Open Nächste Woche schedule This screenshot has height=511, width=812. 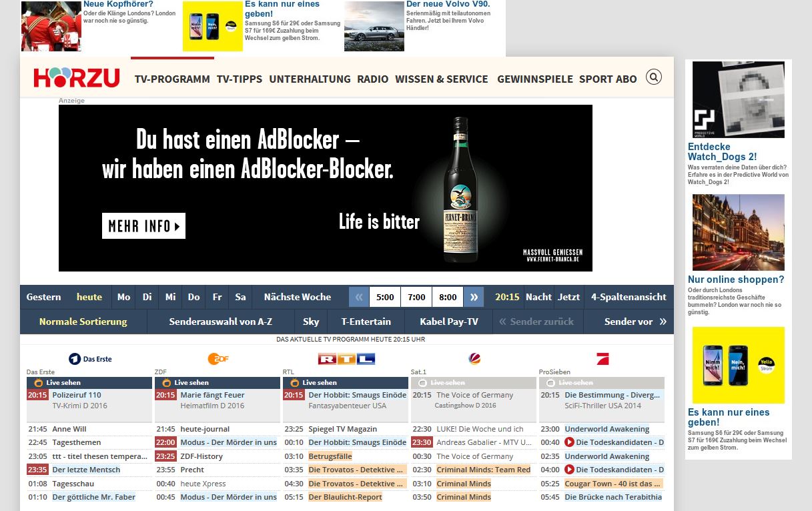(298, 297)
